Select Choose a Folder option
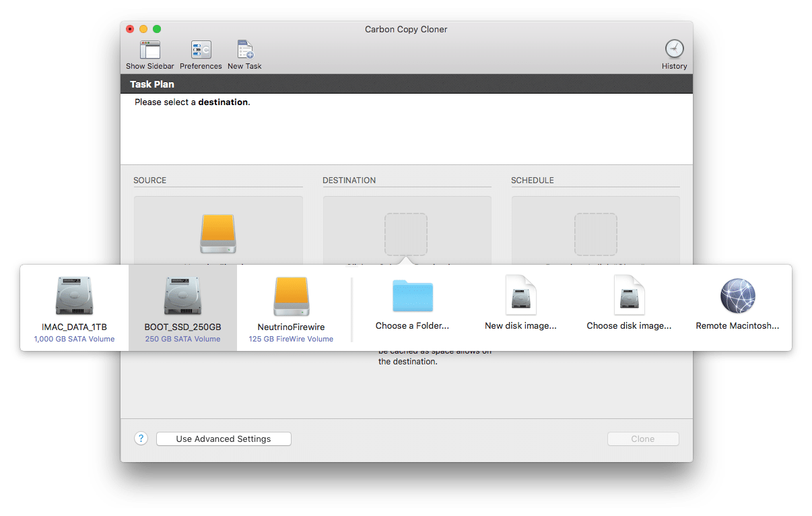This screenshot has width=812, height=516. point(412,297)
